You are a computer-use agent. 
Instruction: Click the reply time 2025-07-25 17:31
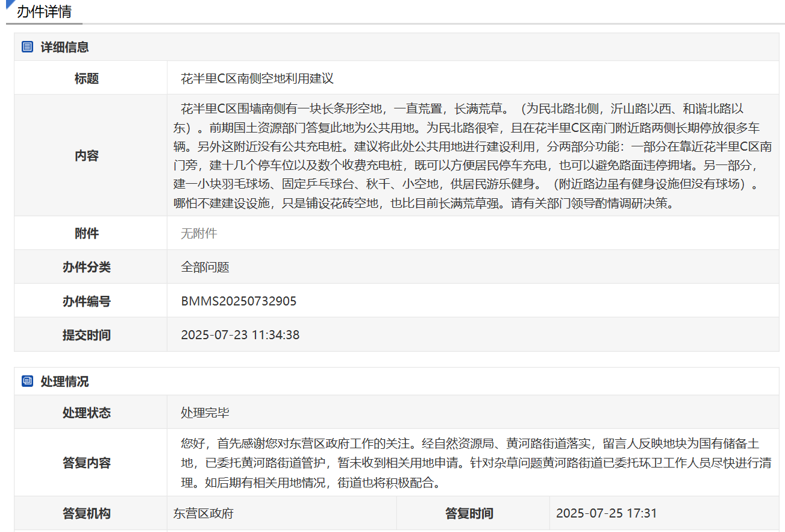coord(606,513)
